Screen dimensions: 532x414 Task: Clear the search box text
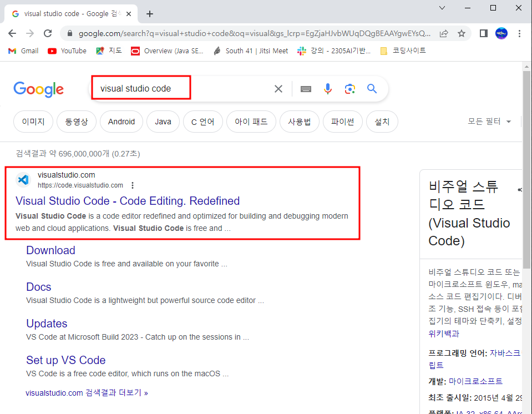tap(278, 89)
